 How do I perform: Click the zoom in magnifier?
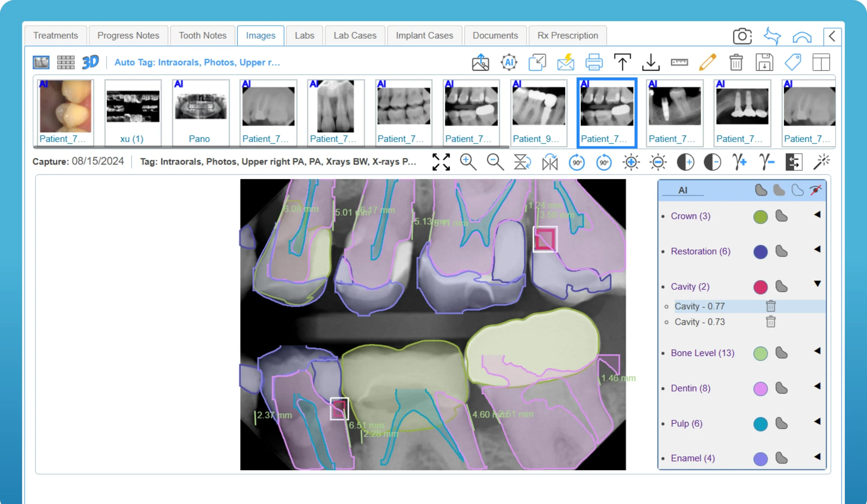click(x=468, y=162)
